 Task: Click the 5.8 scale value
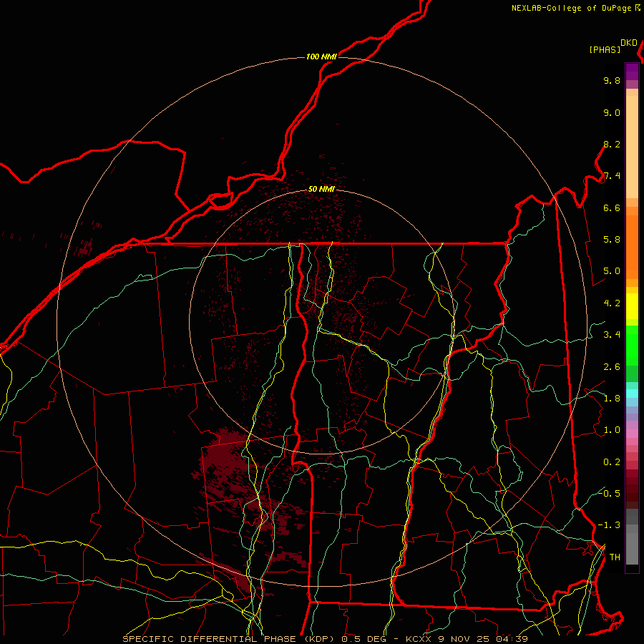point(612,240)
